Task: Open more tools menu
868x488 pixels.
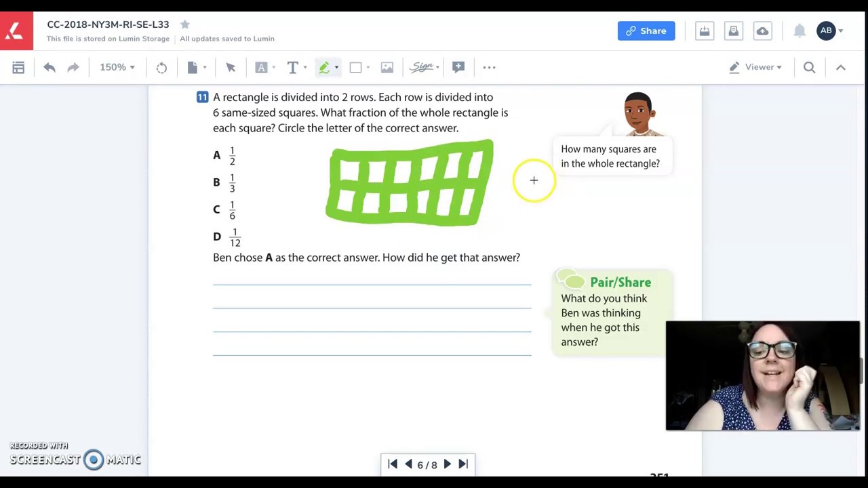Action: 489,67
